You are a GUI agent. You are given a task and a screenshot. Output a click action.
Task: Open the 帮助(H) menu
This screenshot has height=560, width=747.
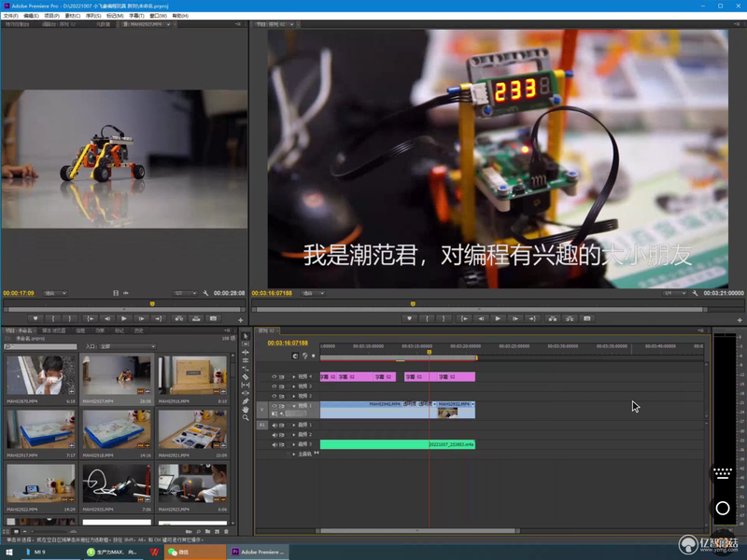pos(180,16)
